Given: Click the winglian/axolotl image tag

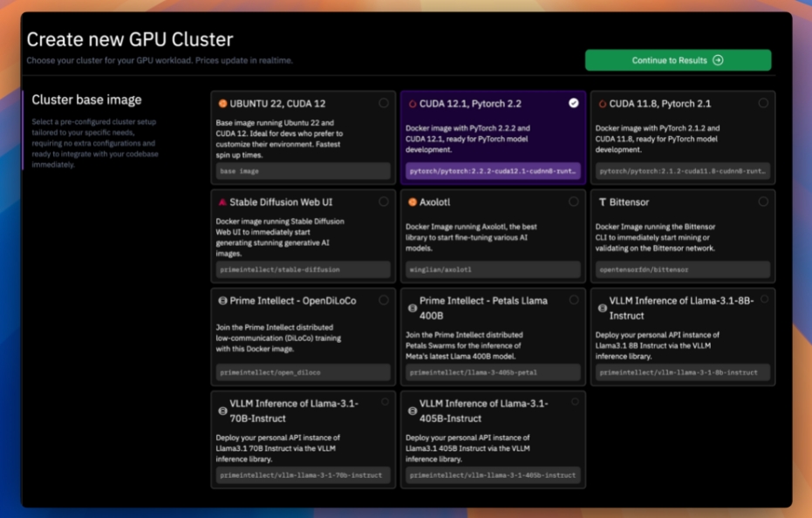Looking at the screenshot, I should pyautogui.click(x=493, y=269).
